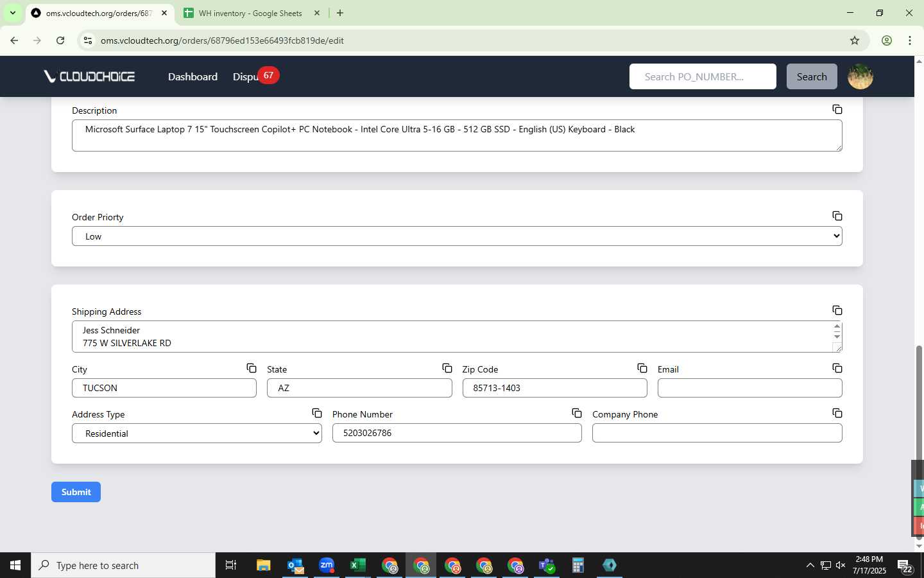Close the WH inventory Google Sheets tab
The image size is (924, 578).
(x=317, y=13)
